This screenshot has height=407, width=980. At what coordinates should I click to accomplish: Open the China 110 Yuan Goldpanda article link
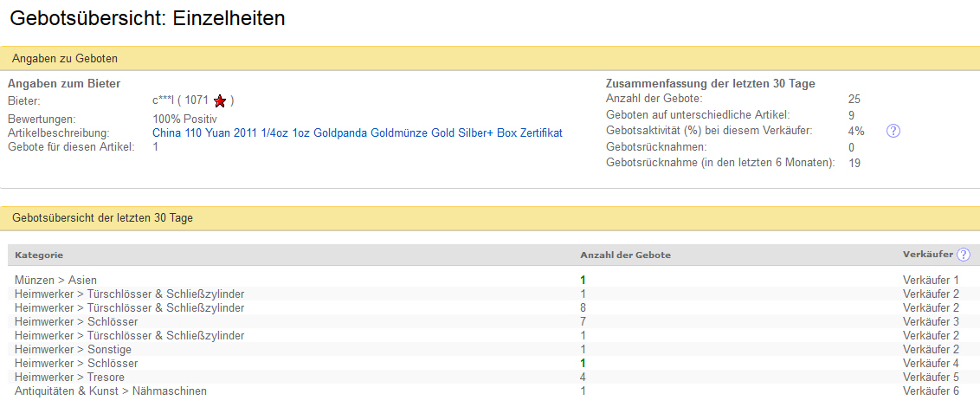tap(357, 132)
